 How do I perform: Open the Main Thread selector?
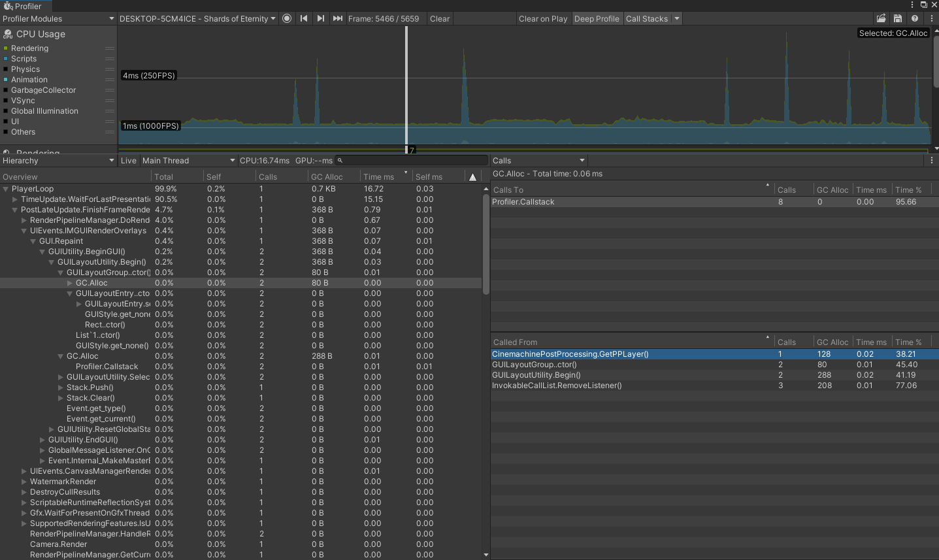[188, 160]
